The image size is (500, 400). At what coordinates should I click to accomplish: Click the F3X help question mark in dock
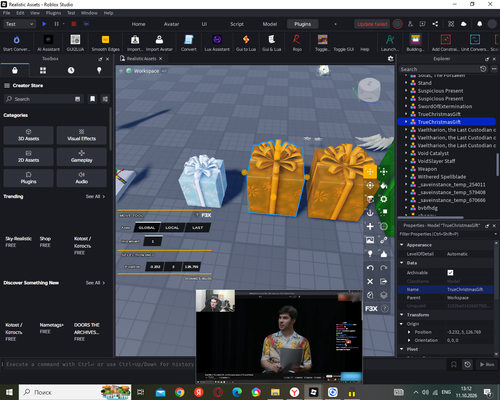tap(384, 309)
